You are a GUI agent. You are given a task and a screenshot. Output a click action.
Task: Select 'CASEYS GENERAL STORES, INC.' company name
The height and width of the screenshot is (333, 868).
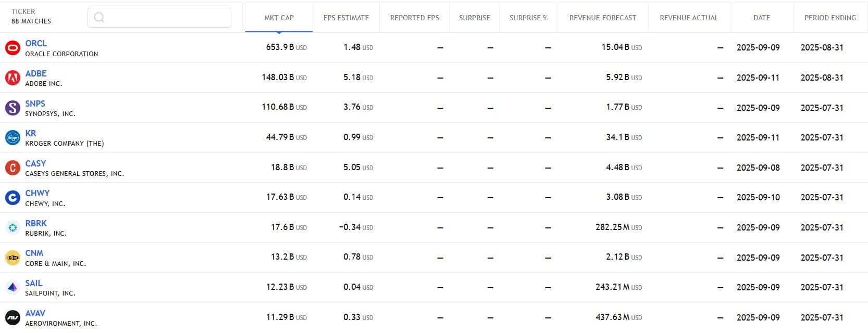point(75,174)
